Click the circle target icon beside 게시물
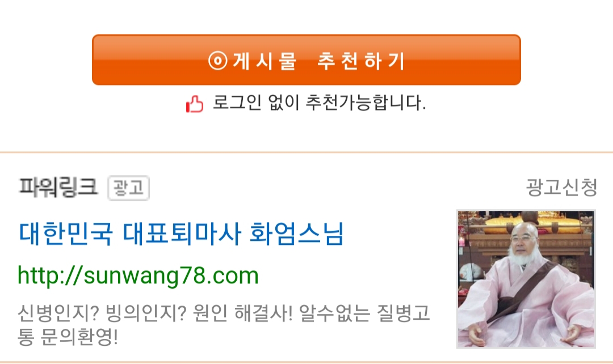This screenshot has height=364, width=613. point(218,61)
